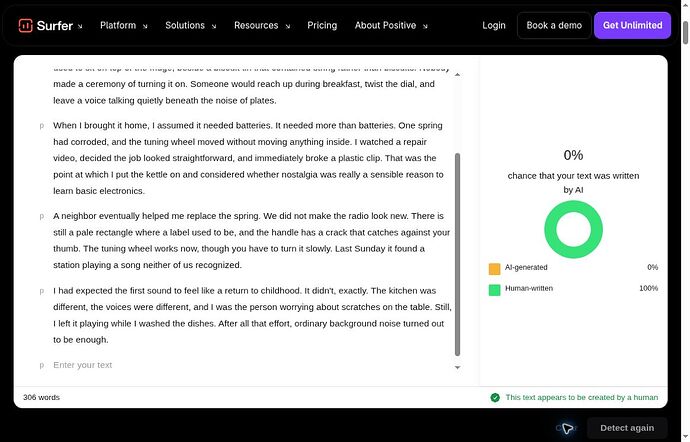The width and height of the screenshot is (690, 442).
Task: Click the paragraph starting 'A neighbor eventually helped'
Action: (252, 240)
